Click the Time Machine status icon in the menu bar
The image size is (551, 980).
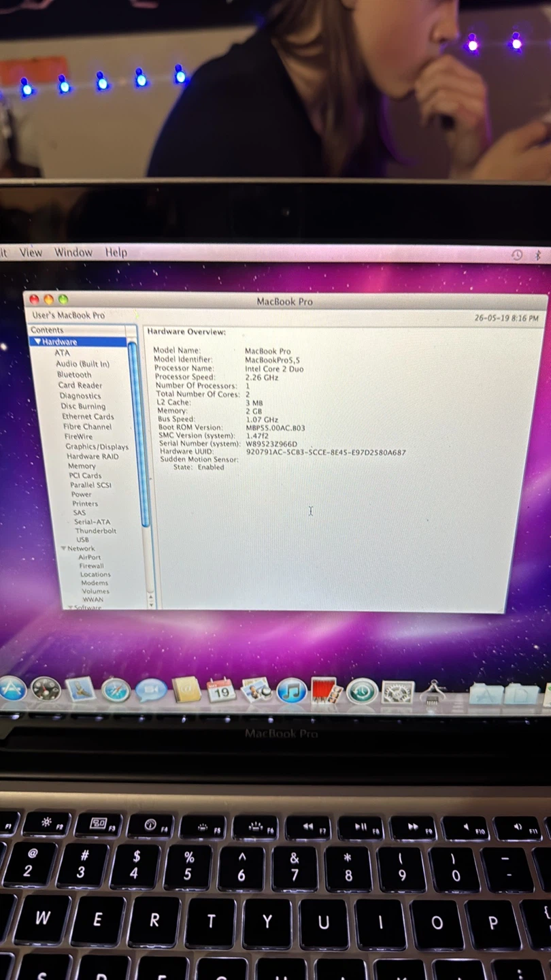[x=517, y=255]
